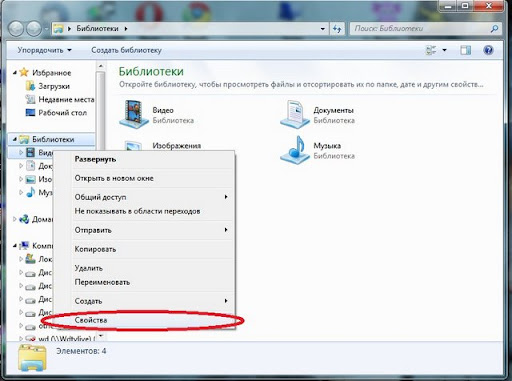
Task: Click the refresh button next to address bar
Action: point(337,29)
